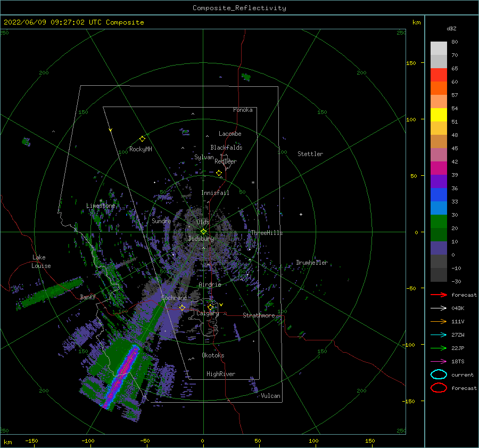Click the Ponoka town label
479x448 pixels.
tap(243, 110)
